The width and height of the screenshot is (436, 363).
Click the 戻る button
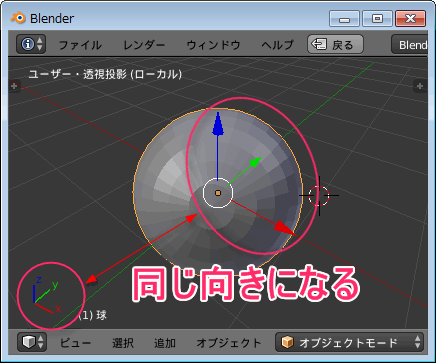(x=335, y=44)
